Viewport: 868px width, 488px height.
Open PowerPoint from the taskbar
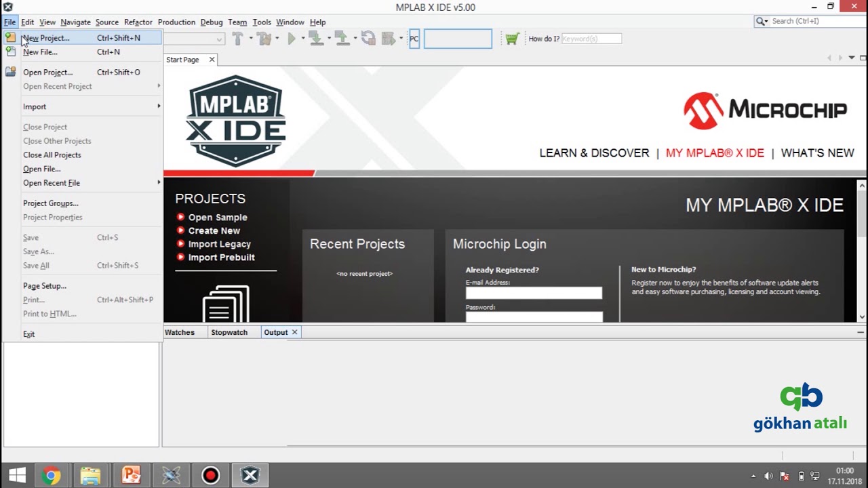[x=131, y=476]
